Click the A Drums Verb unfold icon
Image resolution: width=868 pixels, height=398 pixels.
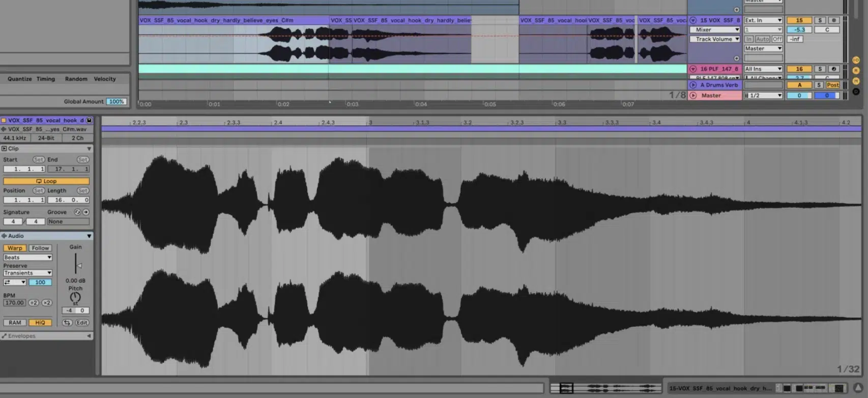(693, 86)
